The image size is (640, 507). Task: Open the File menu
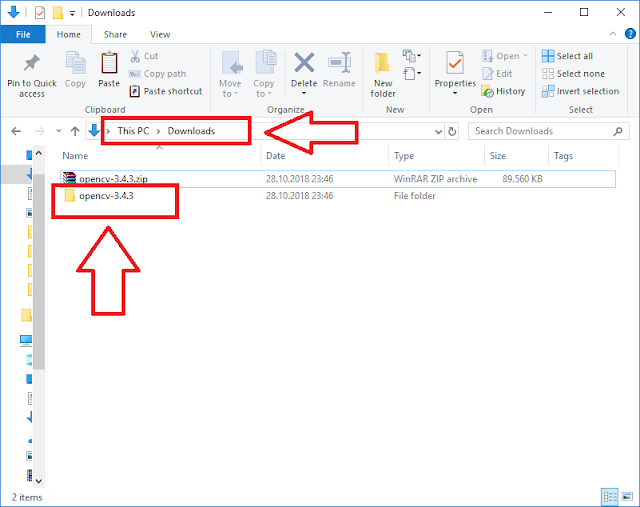click(23, 35)
